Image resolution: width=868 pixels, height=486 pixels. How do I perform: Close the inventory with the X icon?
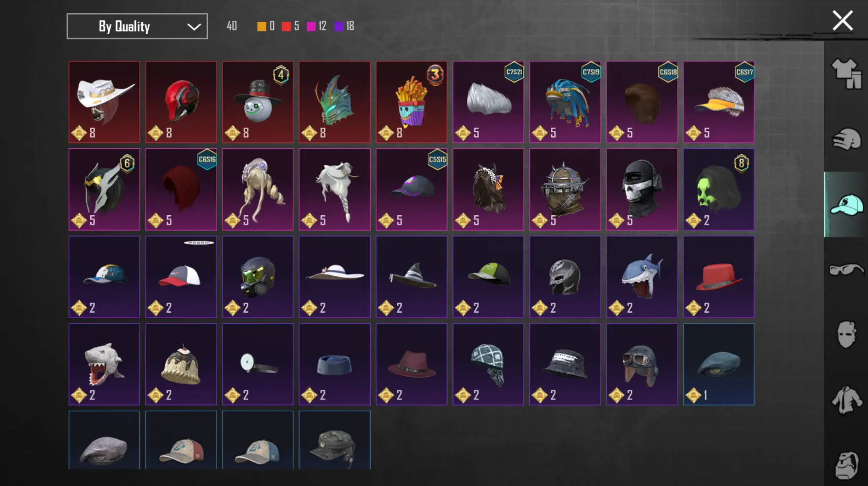[x=842, y=21]
